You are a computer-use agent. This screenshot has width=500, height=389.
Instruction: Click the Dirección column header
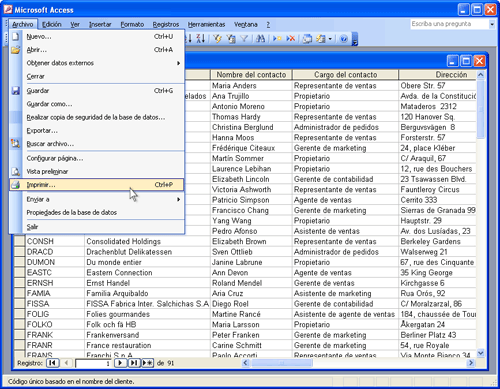(x=438, y=75)
